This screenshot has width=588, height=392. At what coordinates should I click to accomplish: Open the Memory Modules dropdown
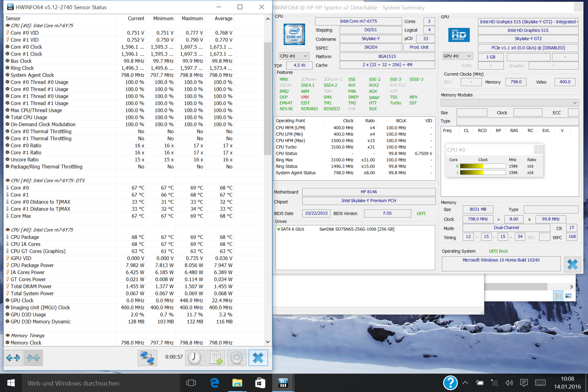510,103
